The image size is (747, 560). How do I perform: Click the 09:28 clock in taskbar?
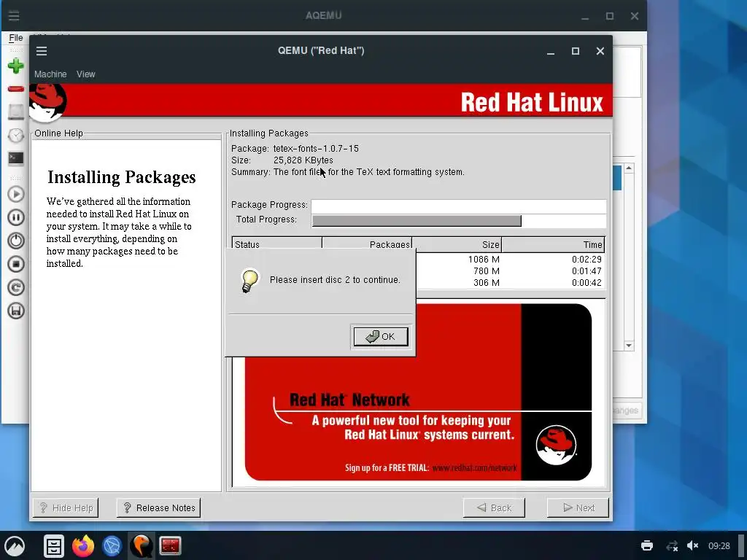[719, 545]
